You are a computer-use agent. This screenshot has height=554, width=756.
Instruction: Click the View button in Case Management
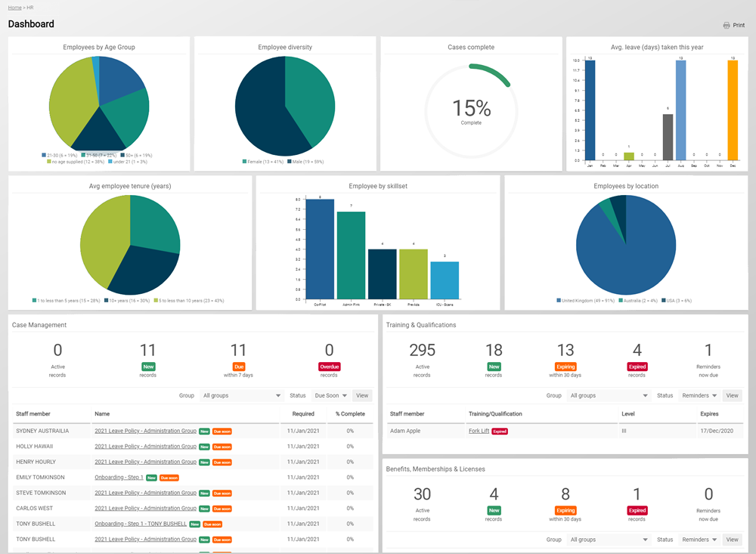click(x=362, y=395)
